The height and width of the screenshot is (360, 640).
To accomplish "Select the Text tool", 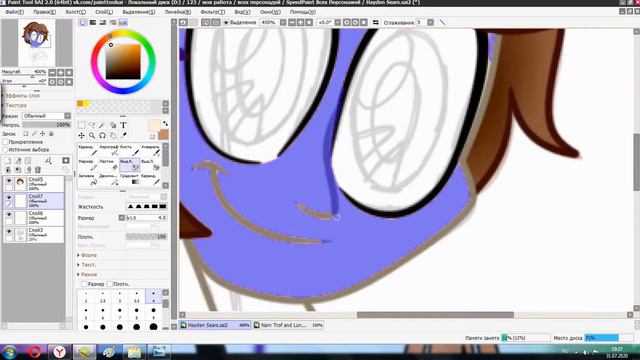I will [123, 125].
